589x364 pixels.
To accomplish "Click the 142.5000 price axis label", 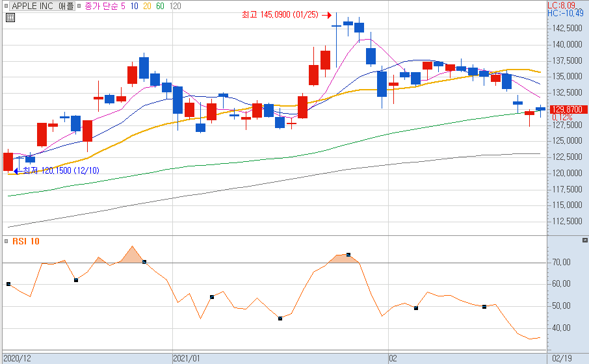I will point(567,29).
